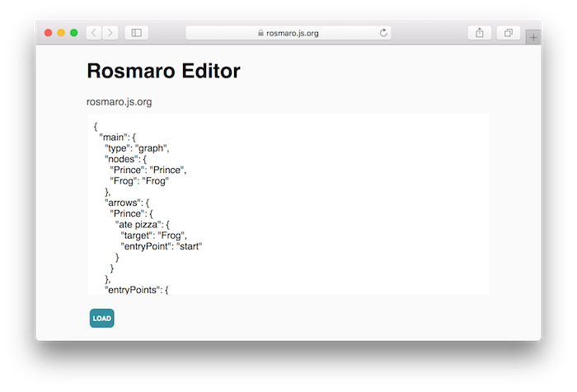Go back using the Safari back arrow
Image resolution: width=577 pixels, height=392 pixels.
click(94, 33)
